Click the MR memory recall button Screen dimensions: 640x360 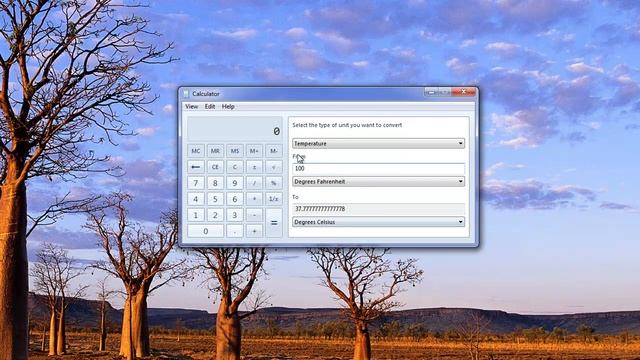pos(215,151)
